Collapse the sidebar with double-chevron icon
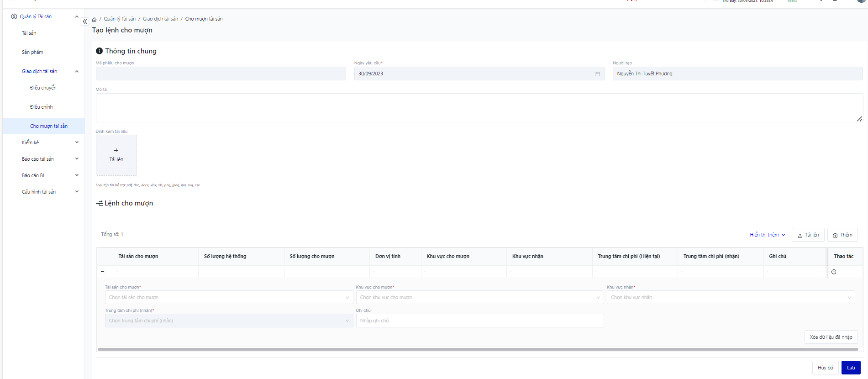868x379 pixels. [x=85, y=21]
